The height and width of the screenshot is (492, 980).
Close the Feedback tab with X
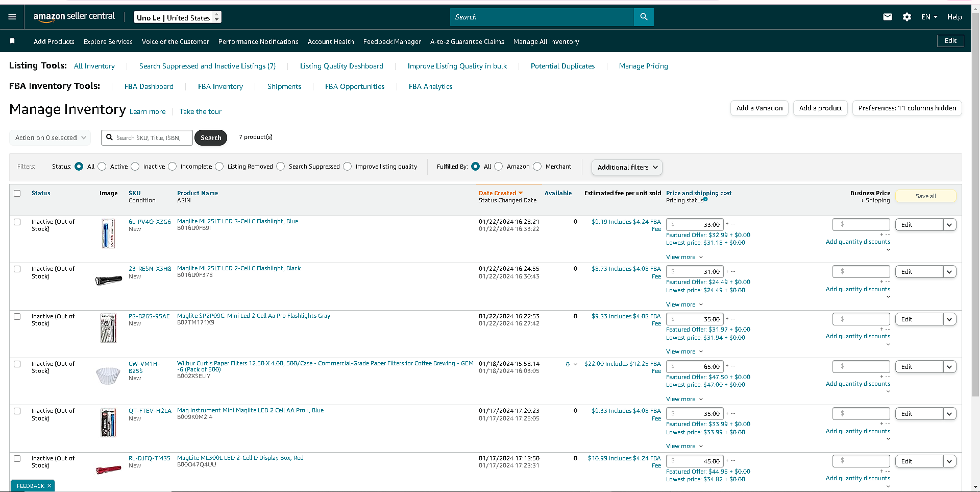[49, 486]
